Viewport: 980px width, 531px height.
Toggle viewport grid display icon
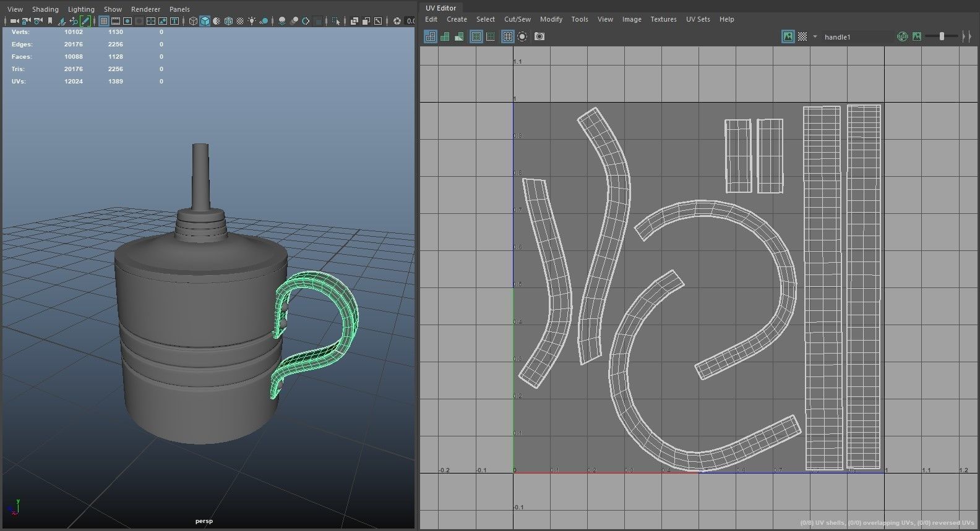pos(104,21)
